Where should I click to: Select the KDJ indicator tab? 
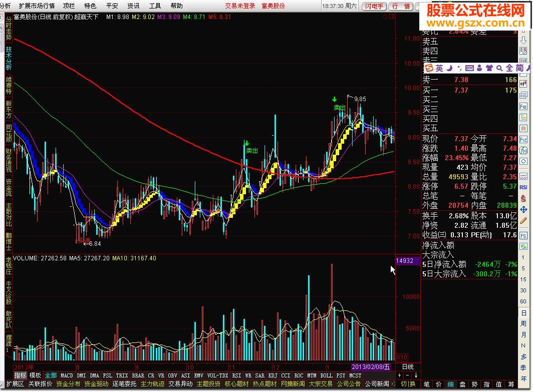tap(273, 375)
